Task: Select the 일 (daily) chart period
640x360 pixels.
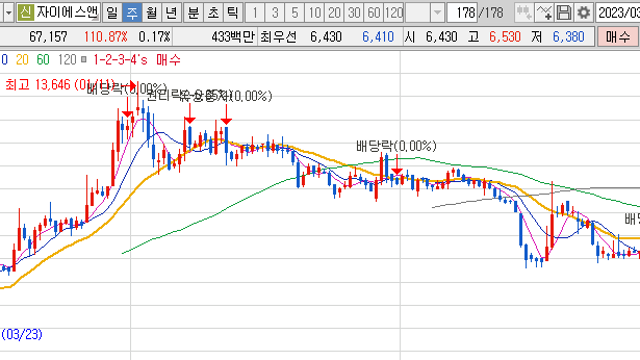Action: 112,13
